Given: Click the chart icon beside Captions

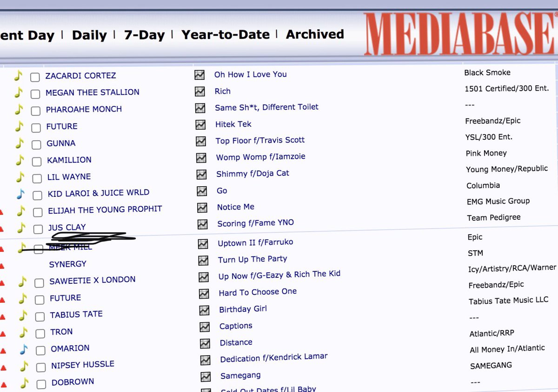Looking at the screenshot, I should [x=205, y=327].
